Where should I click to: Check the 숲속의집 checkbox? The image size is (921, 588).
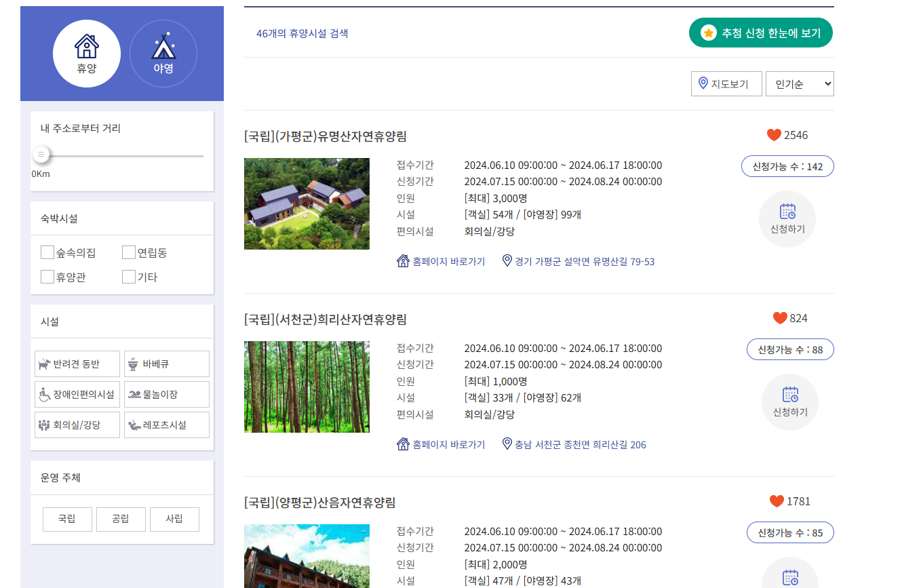47,252
